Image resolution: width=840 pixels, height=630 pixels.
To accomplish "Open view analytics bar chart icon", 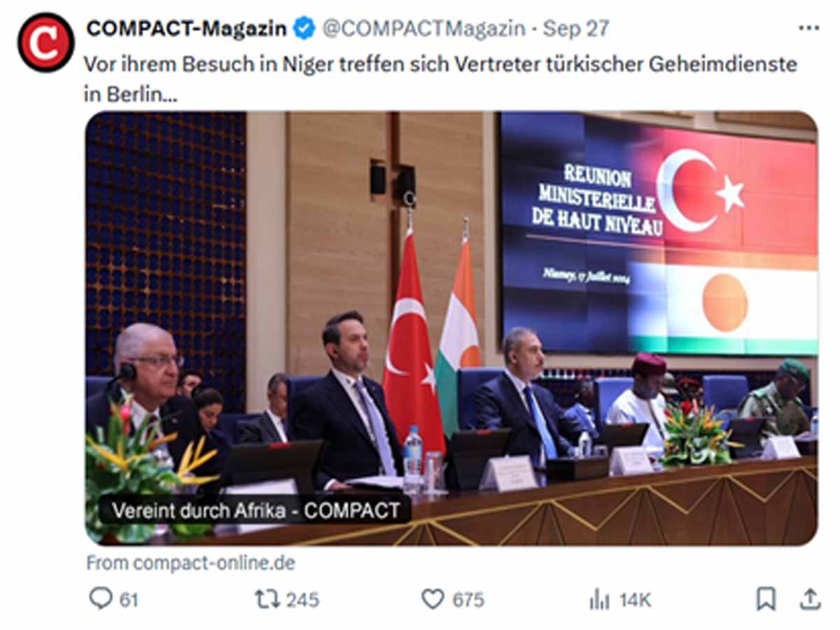I will tap(599, 599).
